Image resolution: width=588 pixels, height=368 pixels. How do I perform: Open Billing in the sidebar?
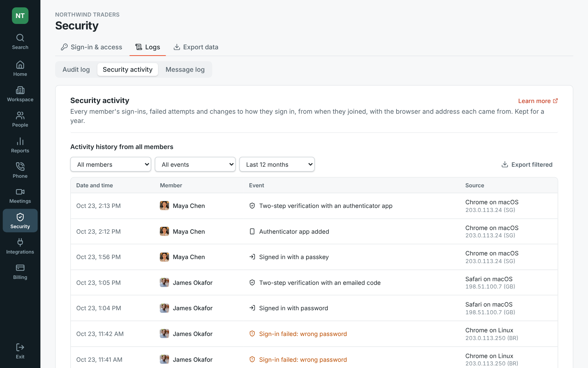(x=20, y=272)
